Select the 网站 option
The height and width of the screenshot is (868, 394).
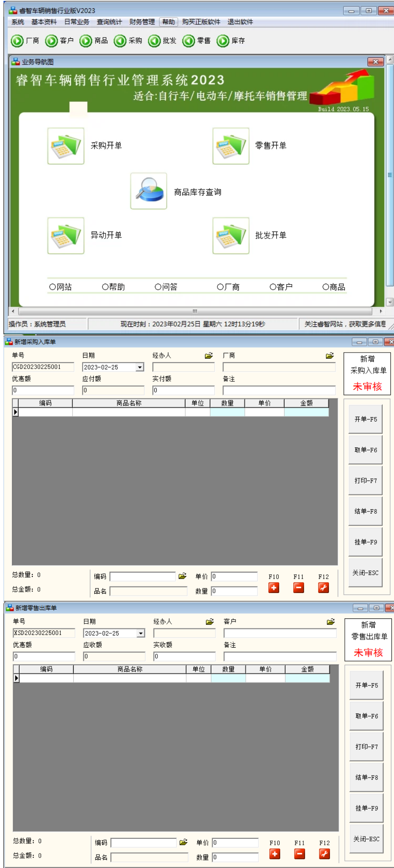coord(61,287)
